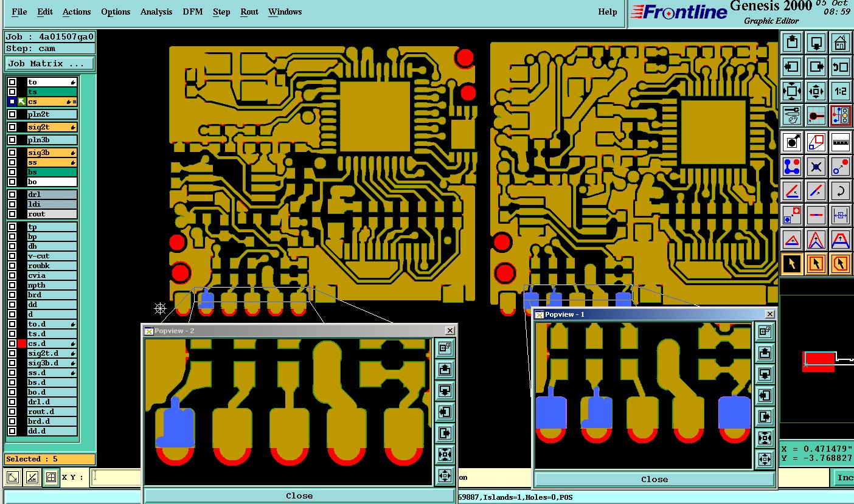Click the pan left arrow icon
The width and height of the screenshot is (854, 504).
pyautogui.click(x=792, y=67)
